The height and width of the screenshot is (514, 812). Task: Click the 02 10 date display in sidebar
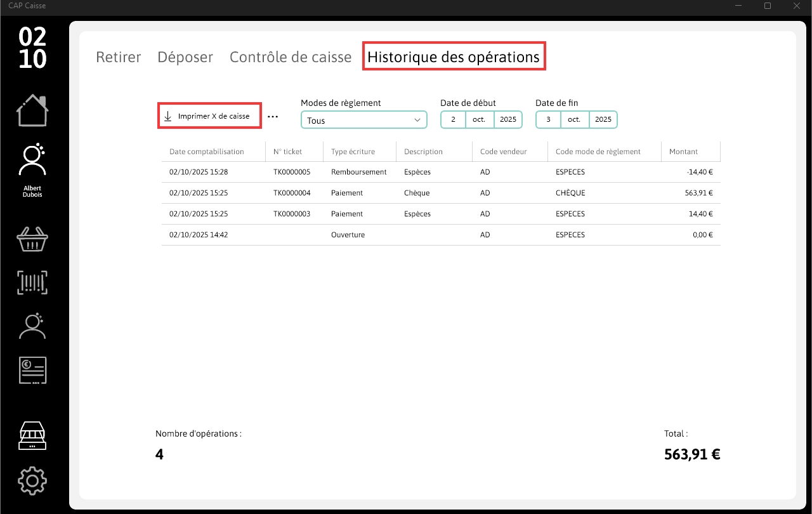coord(32,48)
